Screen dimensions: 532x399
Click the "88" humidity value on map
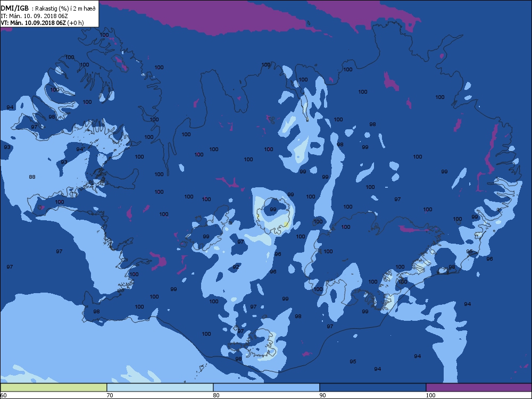point(32,177)
